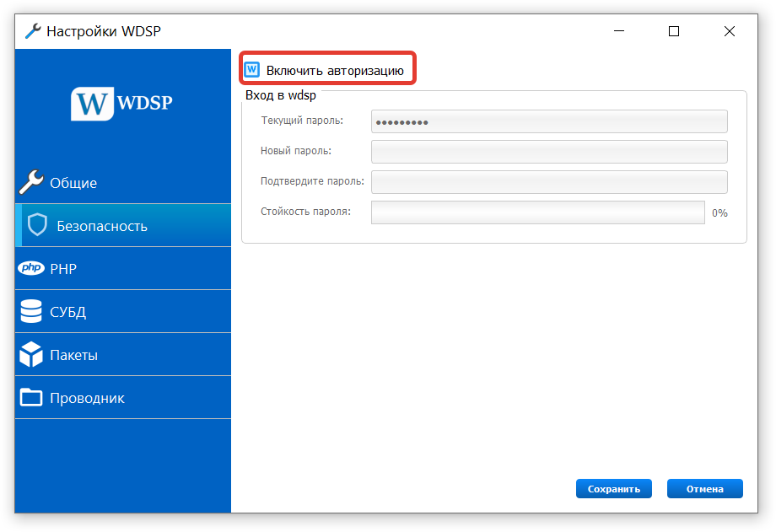776x532 pixels.
Task: Go to the Пакеты section
Action: pos(123,354)
